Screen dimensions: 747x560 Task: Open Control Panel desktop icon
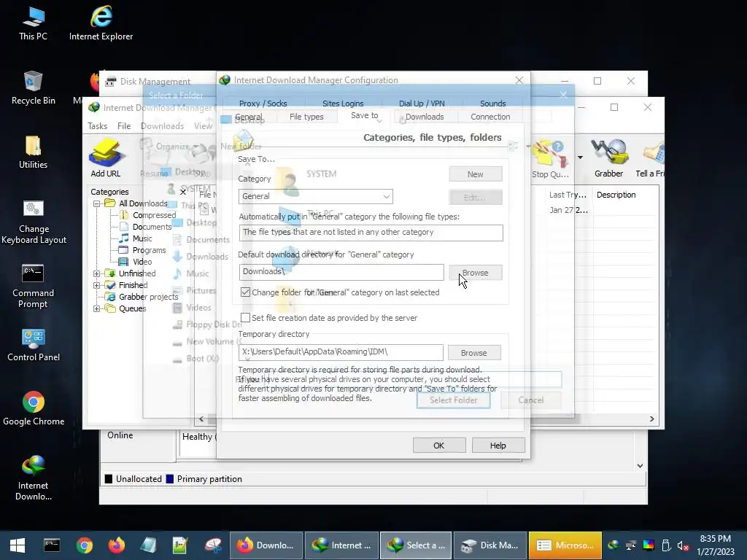(34, 345)
